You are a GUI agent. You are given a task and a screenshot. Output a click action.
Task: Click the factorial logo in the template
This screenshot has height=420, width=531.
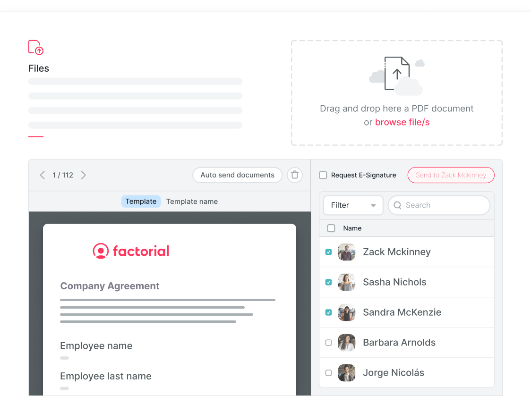[131, 251]
